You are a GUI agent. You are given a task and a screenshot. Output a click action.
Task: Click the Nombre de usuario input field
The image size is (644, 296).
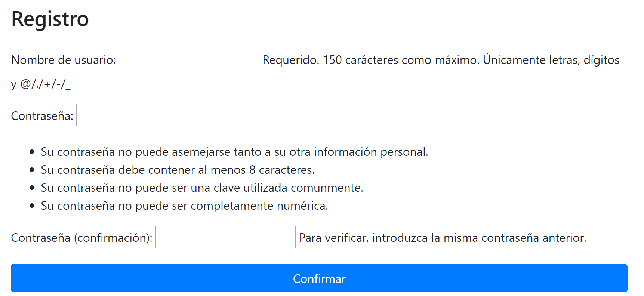click(x=189, y=59)
